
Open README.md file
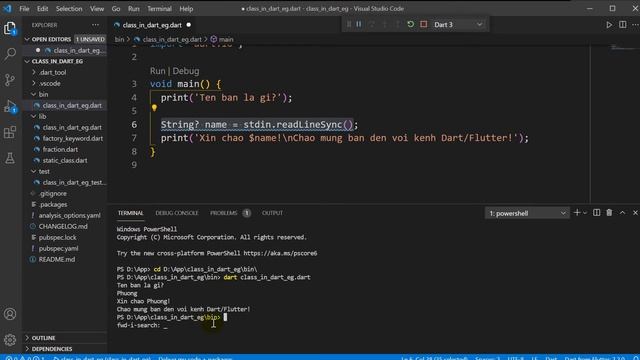57,260
